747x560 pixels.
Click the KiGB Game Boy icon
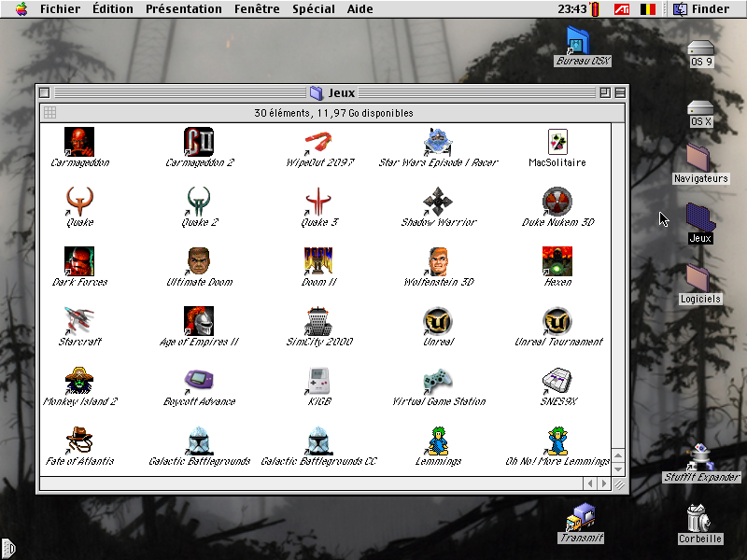pos(318,380)
